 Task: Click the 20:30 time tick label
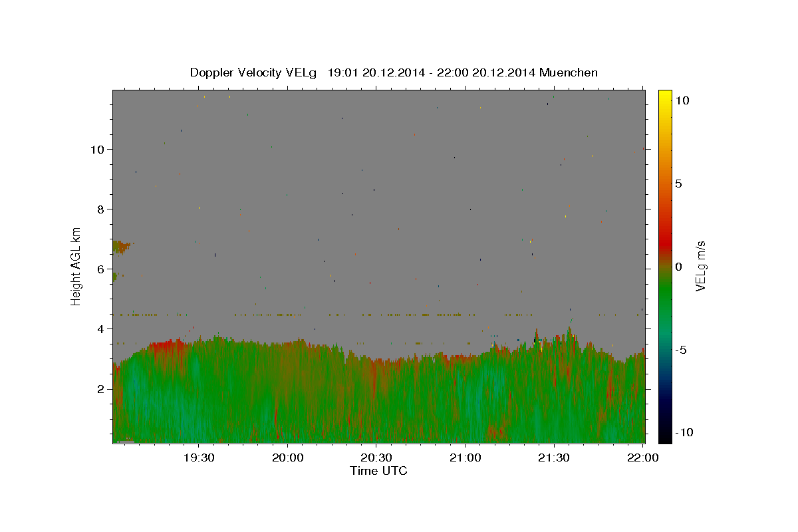tap(376, 458)
